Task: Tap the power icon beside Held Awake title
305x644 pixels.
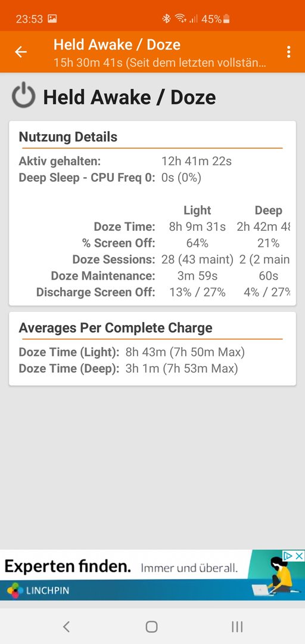Action: [23, 95]
